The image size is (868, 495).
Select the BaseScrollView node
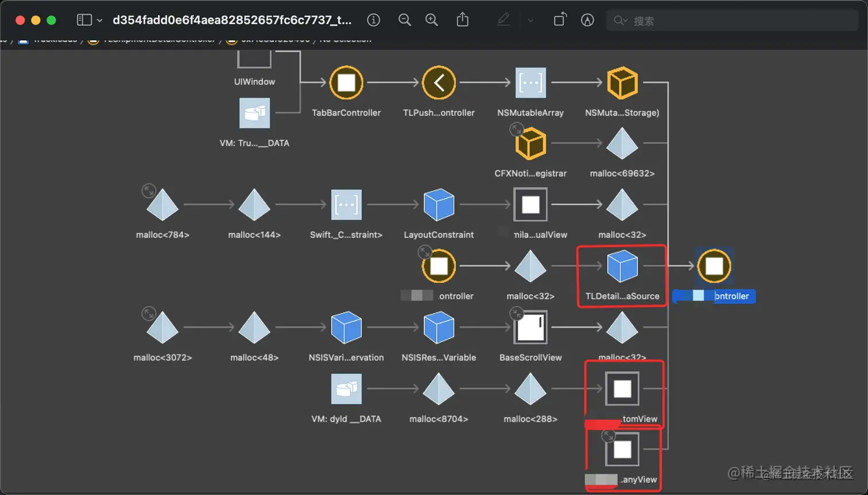coord(530,328)
